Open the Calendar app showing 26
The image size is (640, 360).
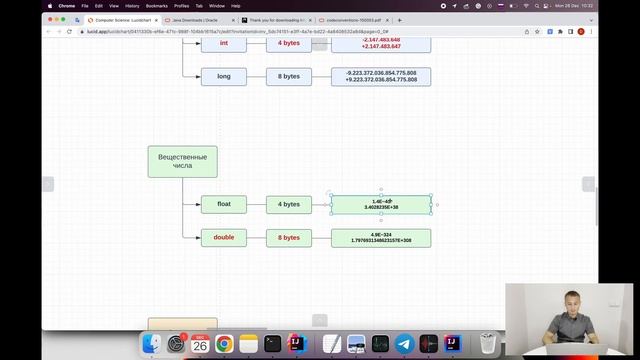click(x=200, y=344)
